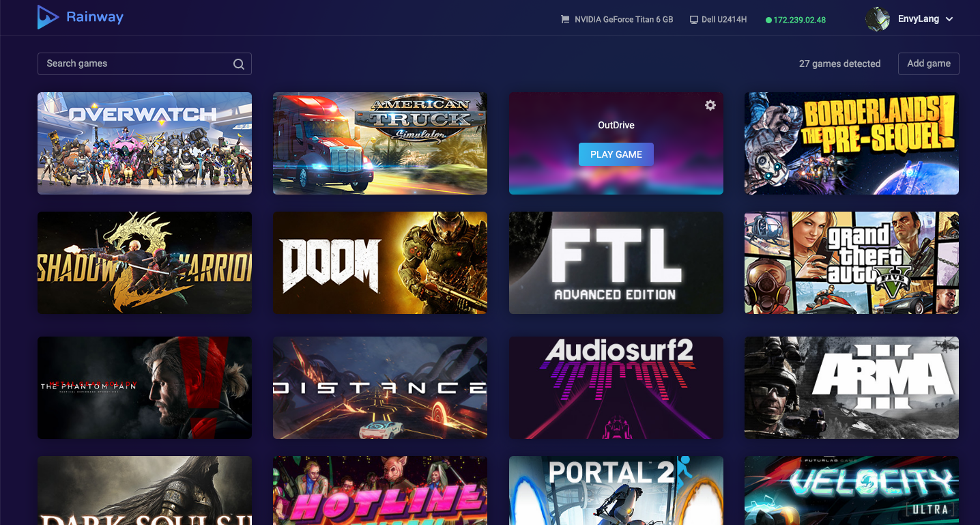Image resolution: width=980 pixels, height=525 pixels.
Task: Focus the Search games field
Action: click(145, 63)
